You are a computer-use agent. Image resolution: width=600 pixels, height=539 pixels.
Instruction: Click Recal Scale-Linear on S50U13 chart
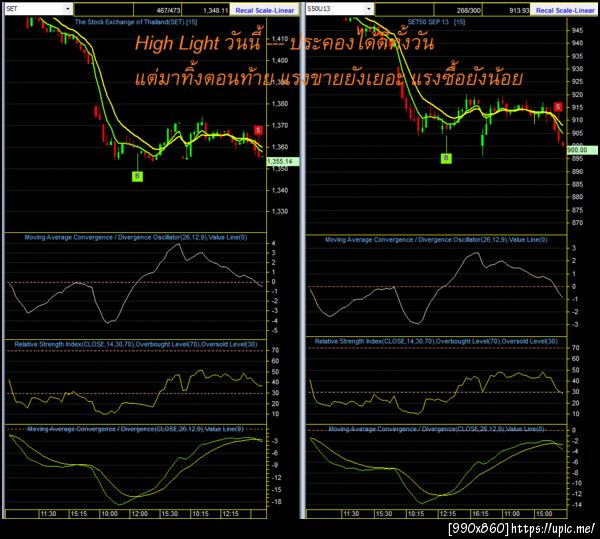(x=565, y=10)
